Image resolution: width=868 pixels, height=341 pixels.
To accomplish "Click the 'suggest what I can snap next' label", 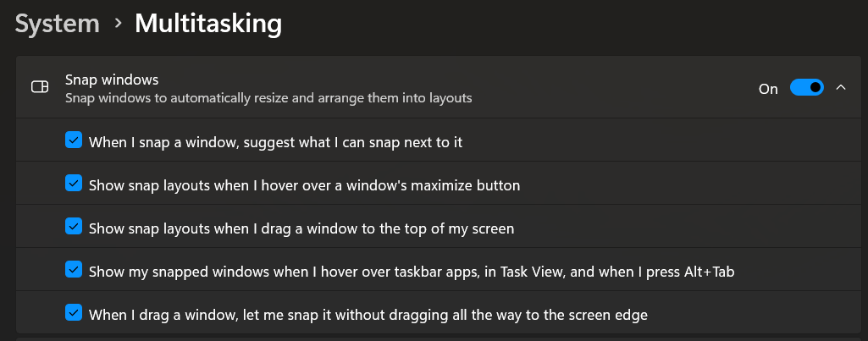I will (275, 142).
